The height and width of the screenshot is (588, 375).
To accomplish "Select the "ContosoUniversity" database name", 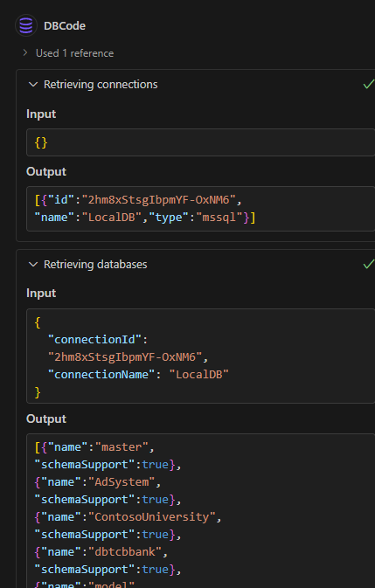I will coord(152,516).
